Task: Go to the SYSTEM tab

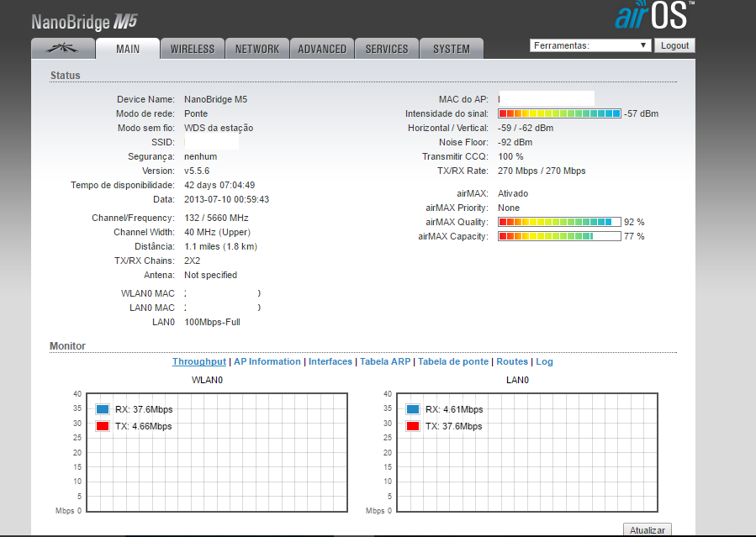Action: point(452,49)
